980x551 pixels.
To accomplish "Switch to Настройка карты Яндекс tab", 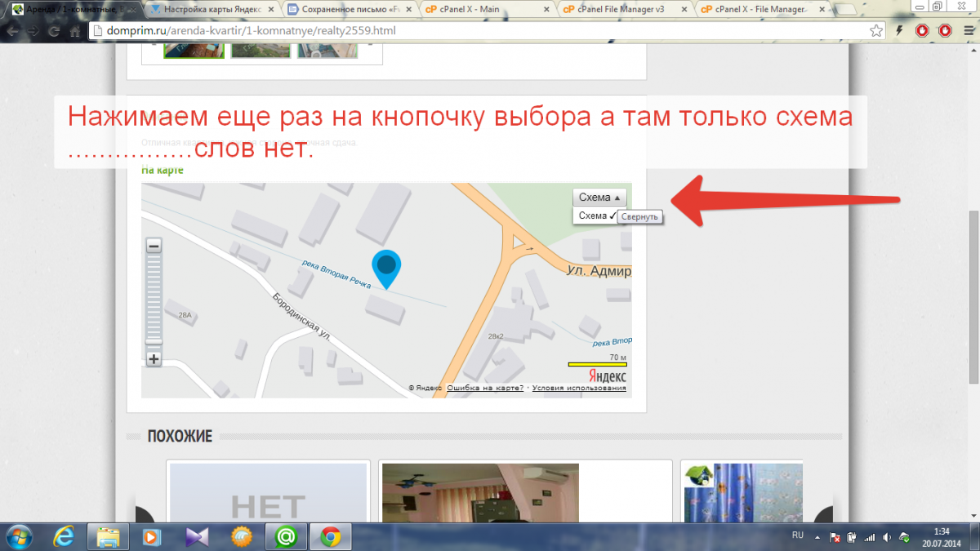I will pos(212,9).
